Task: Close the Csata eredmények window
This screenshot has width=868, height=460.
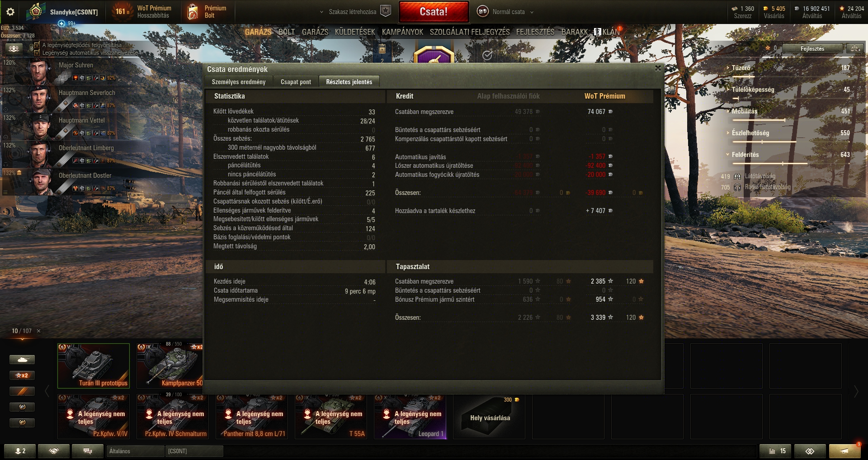Action: click(x=658, y=68)
